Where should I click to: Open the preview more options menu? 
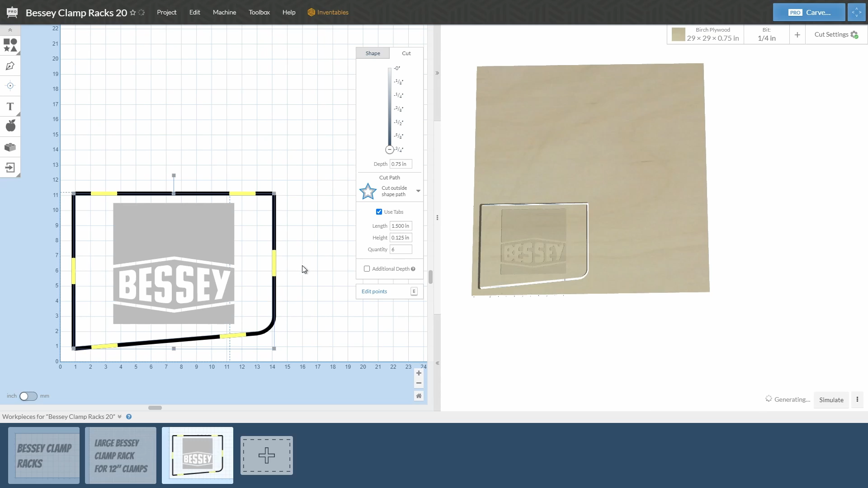(x=857, y=399)
